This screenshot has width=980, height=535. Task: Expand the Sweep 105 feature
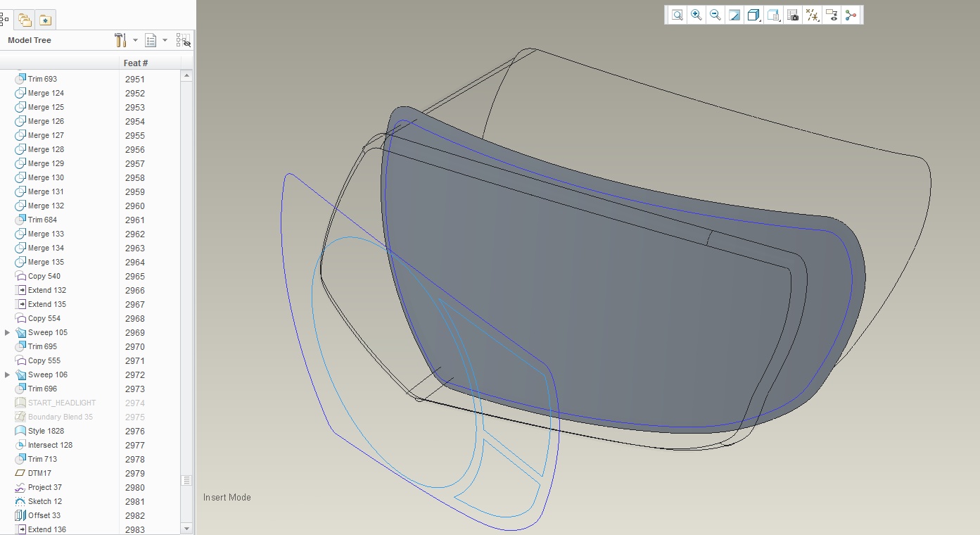coord(7,332)
